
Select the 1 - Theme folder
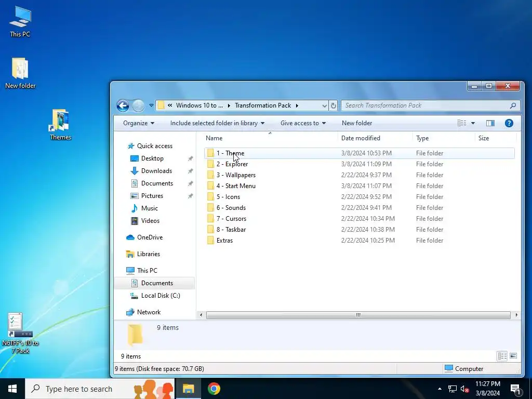360,153
